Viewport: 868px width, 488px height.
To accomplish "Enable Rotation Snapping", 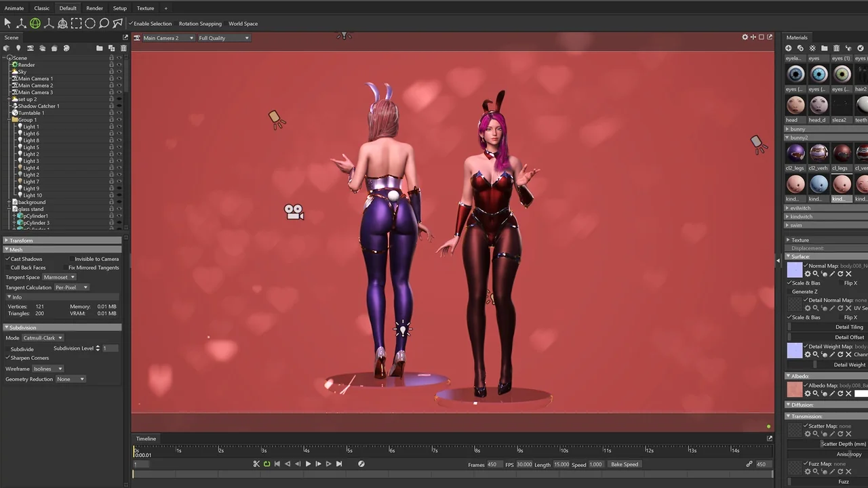I will pos(200,24).
